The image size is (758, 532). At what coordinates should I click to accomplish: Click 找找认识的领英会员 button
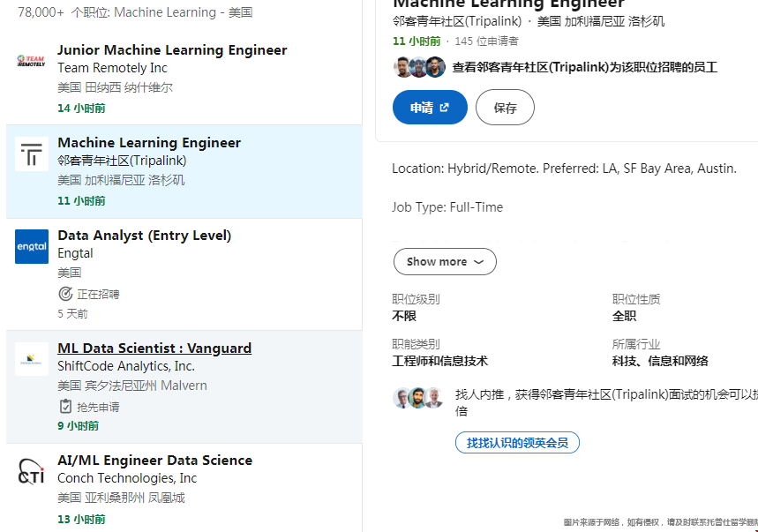[517, 443]
